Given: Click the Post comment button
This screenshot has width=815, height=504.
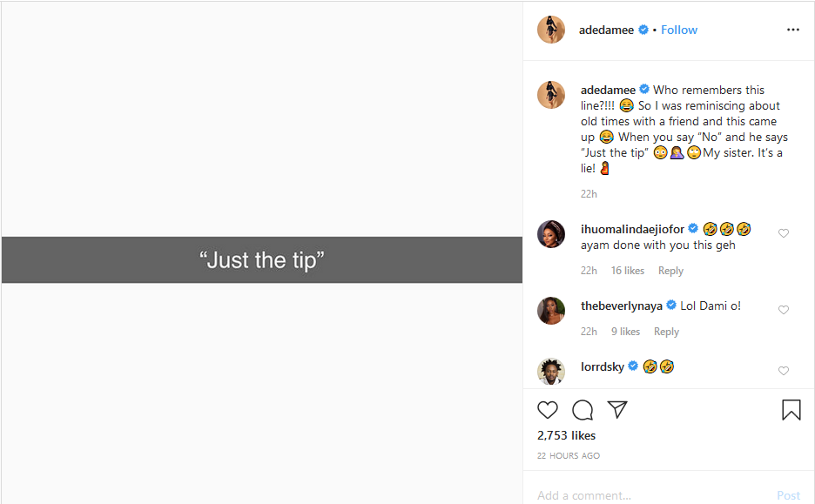Looking at the screenshot, I should coord(788,495).
